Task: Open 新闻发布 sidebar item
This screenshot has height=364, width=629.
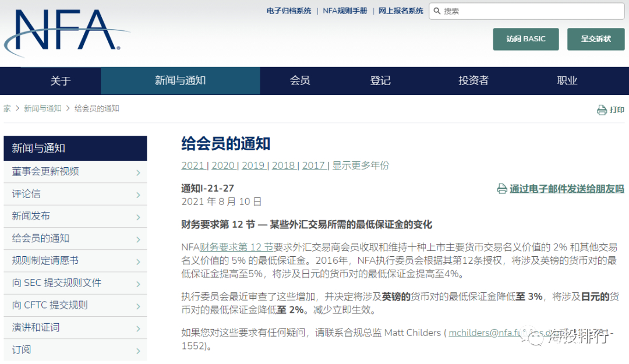Action: pos(75,216)
